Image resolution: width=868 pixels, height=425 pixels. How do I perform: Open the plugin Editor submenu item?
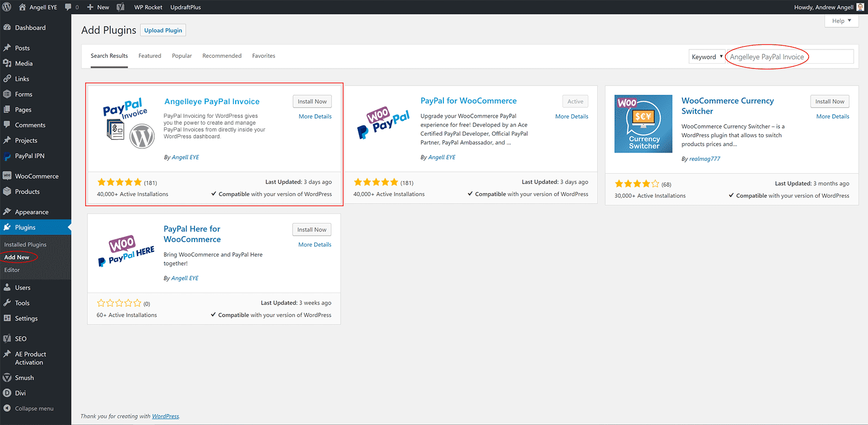(12, 270)
